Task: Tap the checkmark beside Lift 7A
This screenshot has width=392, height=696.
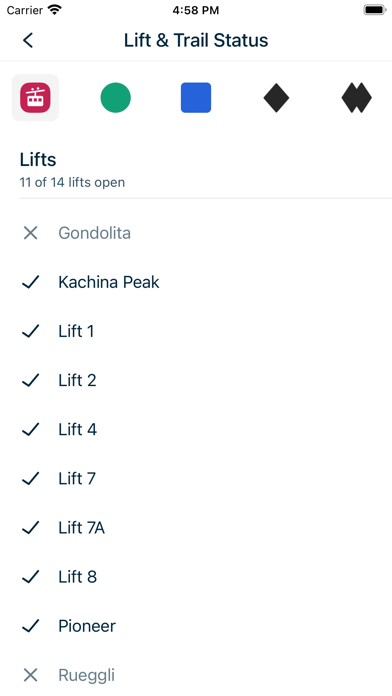Action: [30, 527]
